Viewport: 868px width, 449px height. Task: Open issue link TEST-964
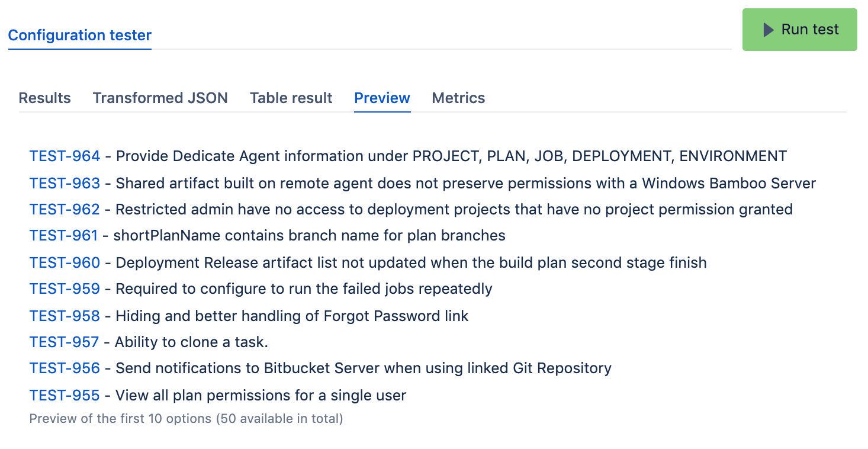(65, 156)
